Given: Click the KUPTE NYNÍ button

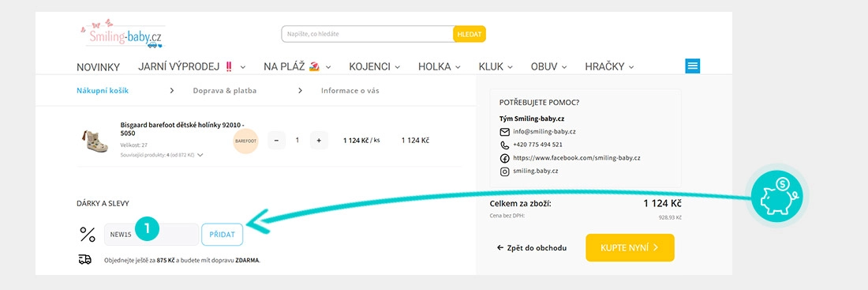Looking at the screenshot, I should tap(630, 248).
